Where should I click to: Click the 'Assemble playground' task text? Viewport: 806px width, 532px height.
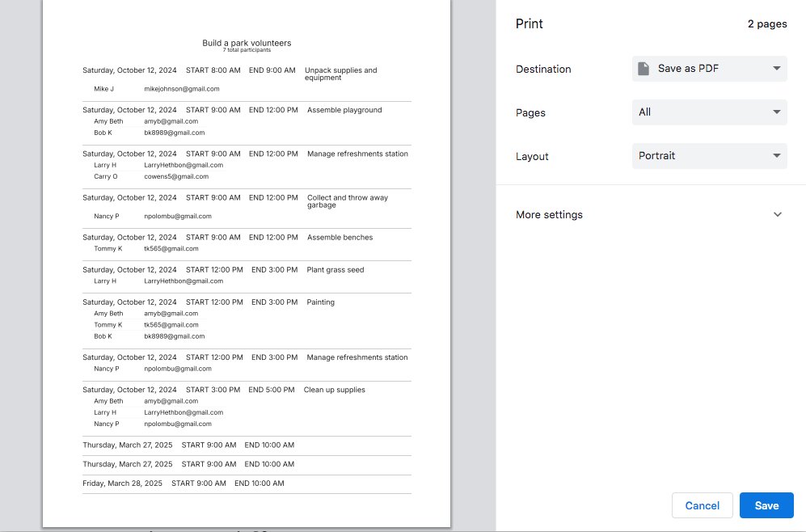[344, 110]
